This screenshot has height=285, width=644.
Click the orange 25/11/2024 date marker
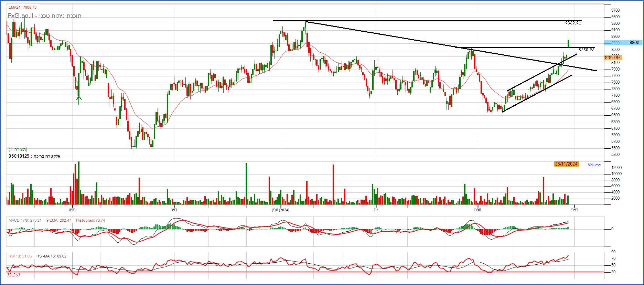566,164
